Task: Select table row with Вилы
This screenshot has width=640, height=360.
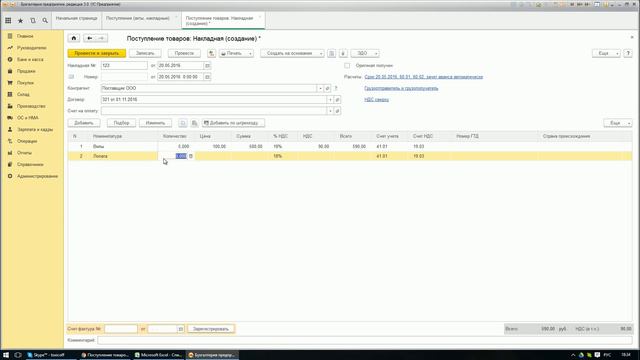Action: click(350, 146)
